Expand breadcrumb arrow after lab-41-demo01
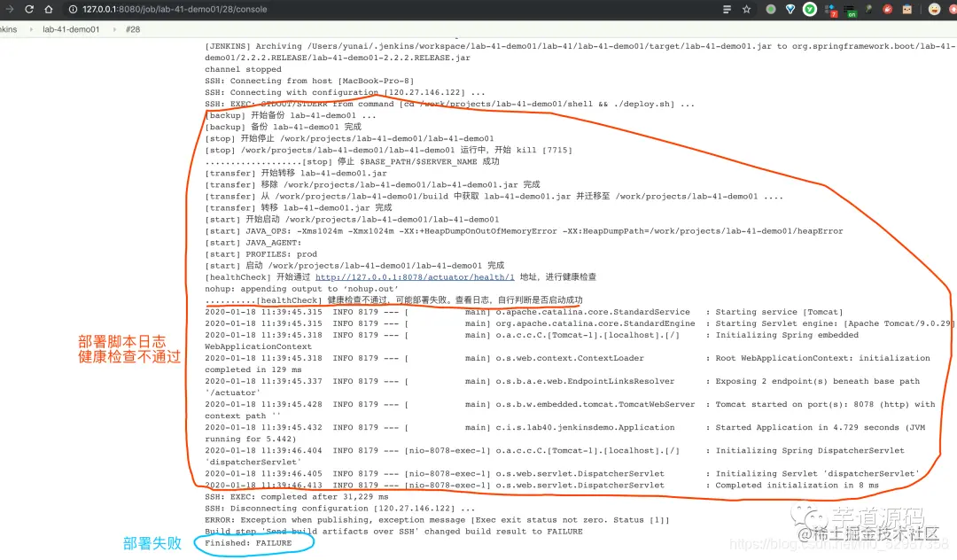957x560 pixels. 114,29
